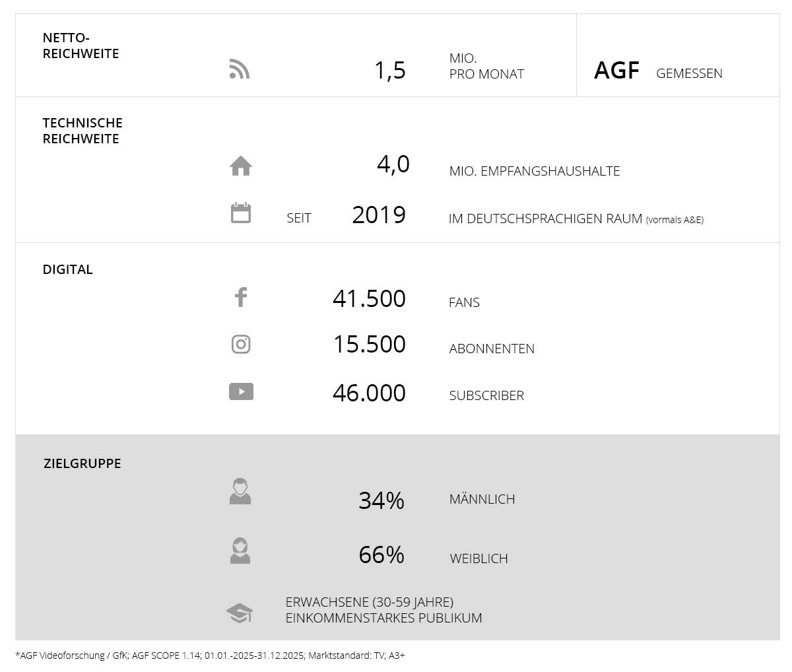Click the Instagram logo icon
Screen dimensions: 792x672
coord(241,344)
